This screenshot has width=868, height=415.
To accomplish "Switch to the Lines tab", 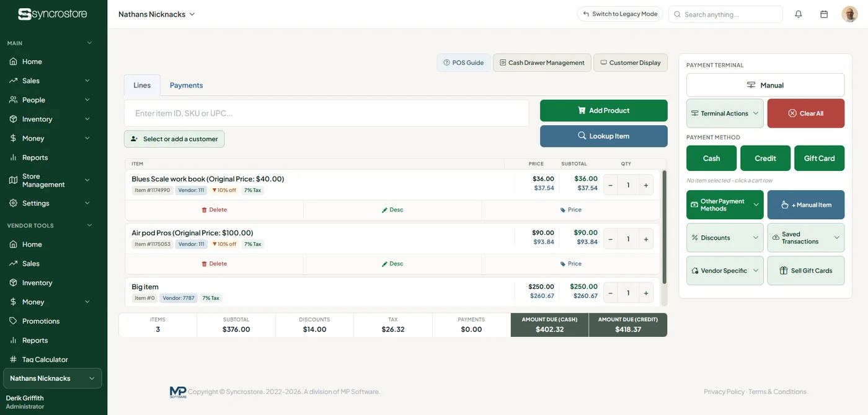I will coord(142,85).
